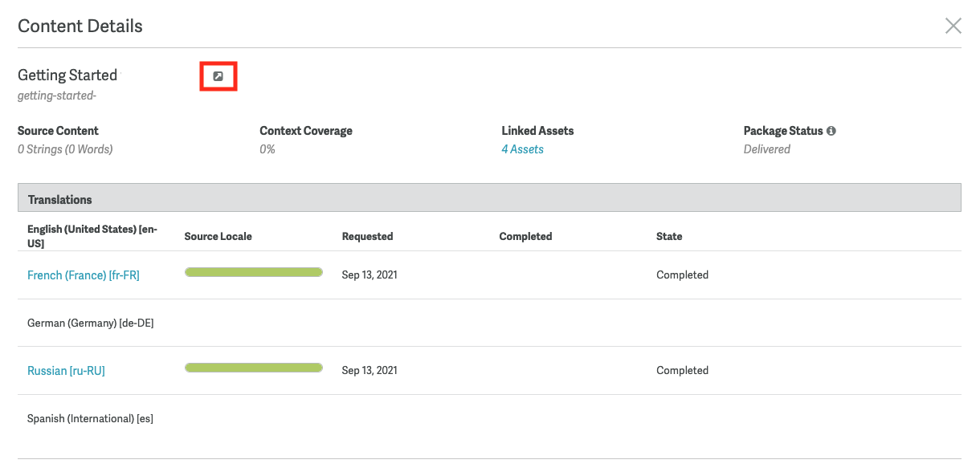Click the Completed column header
The width and height of the screenshot is (980, 476).
tap(525, 237)
